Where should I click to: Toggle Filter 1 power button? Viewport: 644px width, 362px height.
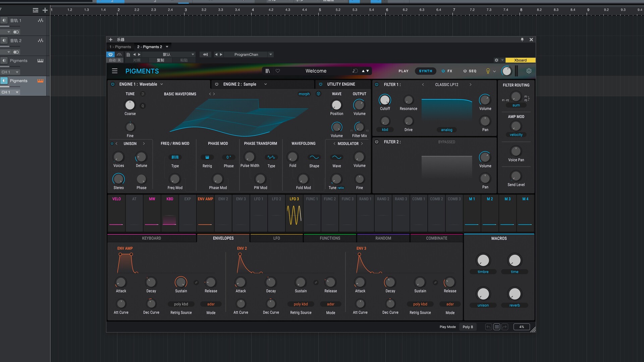pos(377,84)
